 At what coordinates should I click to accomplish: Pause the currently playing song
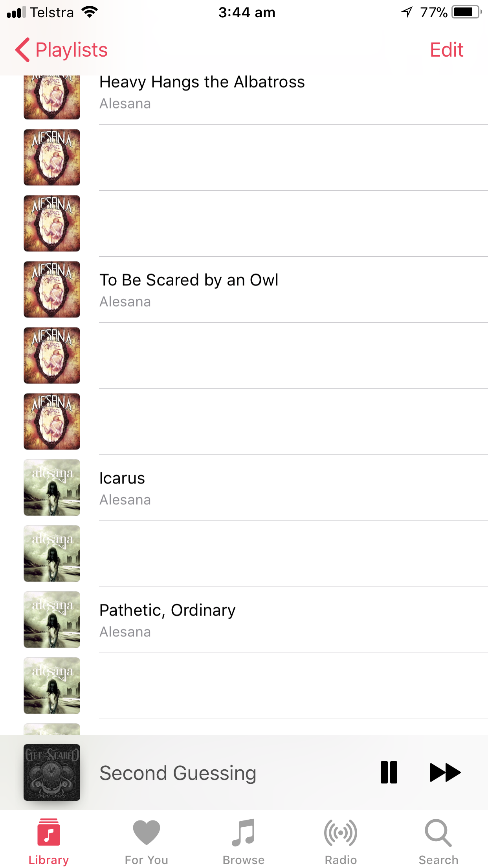(x=389, y=772)
